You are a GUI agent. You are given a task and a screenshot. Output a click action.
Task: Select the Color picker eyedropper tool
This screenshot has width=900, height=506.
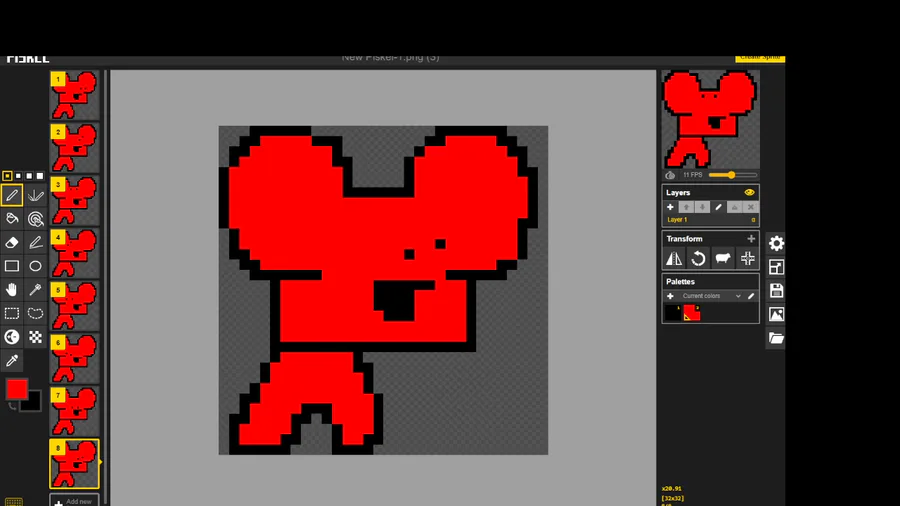point(12,360)
